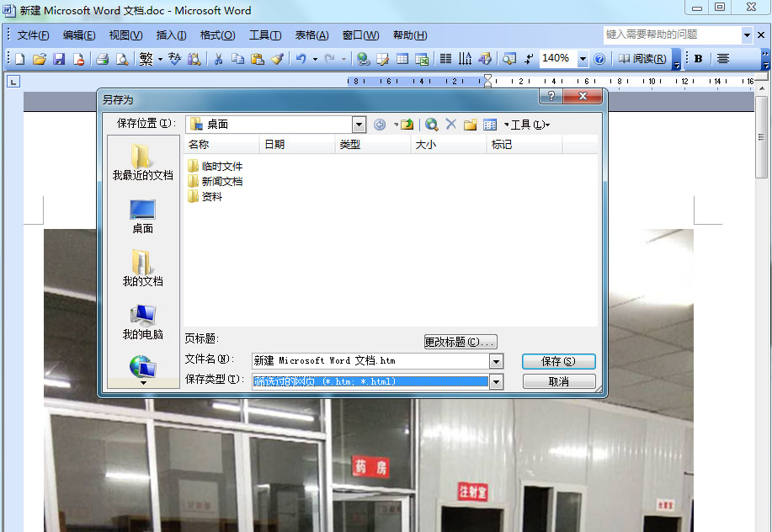772x532 pixels.
Task: Toggle the Reading layout (阅读) button
Action: pos(642,59)
